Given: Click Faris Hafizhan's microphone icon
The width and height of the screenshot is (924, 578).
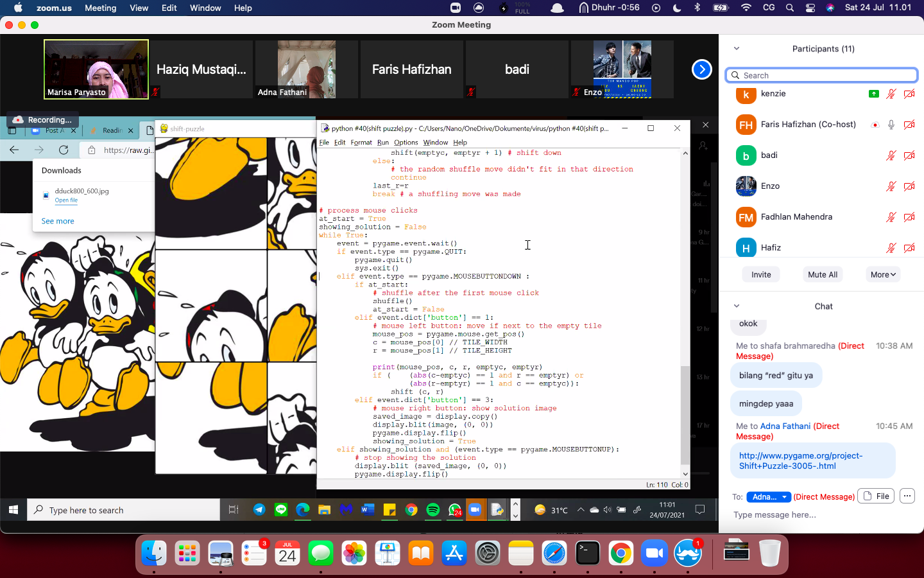Looking at the screenshot, I should [x=891, y=125].
